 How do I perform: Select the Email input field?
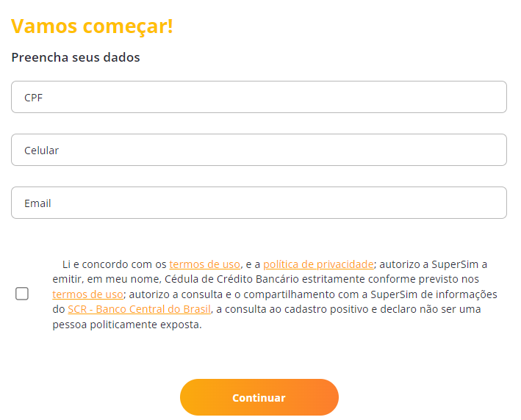[x=259, y=203]
